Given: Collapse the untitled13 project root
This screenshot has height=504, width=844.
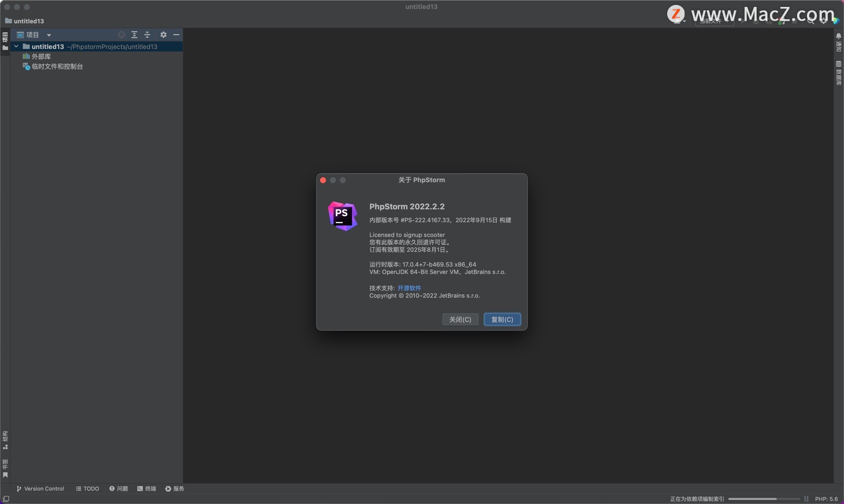Looking at the screenshot, I should click(16, 46).
